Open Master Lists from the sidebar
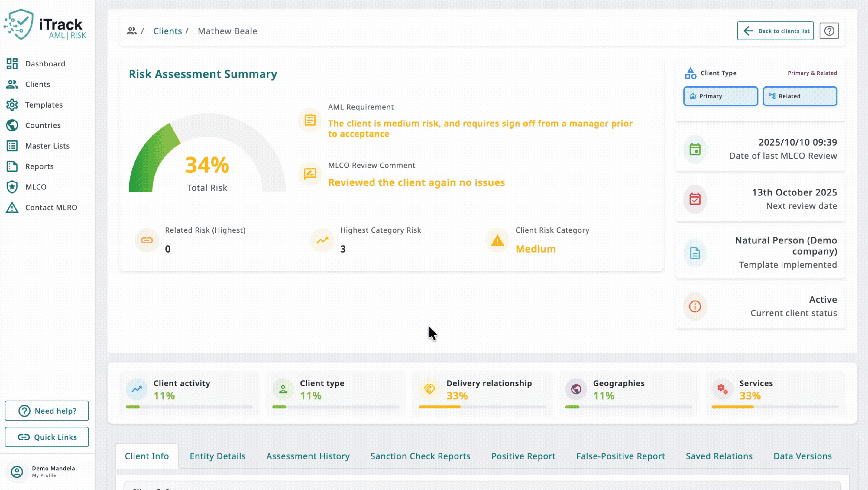868x490 pixels. coord(47,146)
